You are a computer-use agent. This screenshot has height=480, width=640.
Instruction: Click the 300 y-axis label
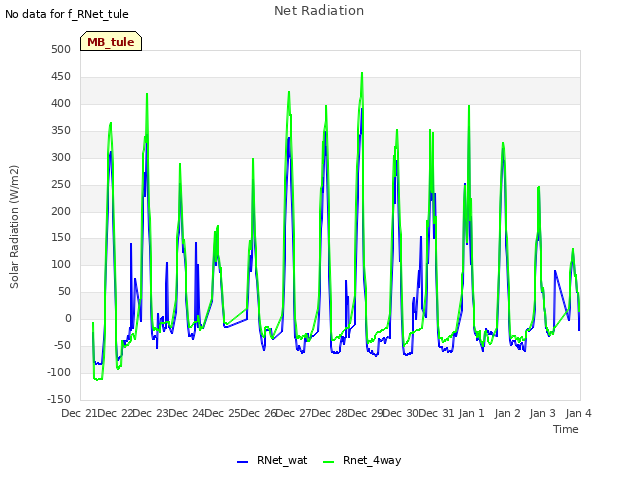point(61,157)
